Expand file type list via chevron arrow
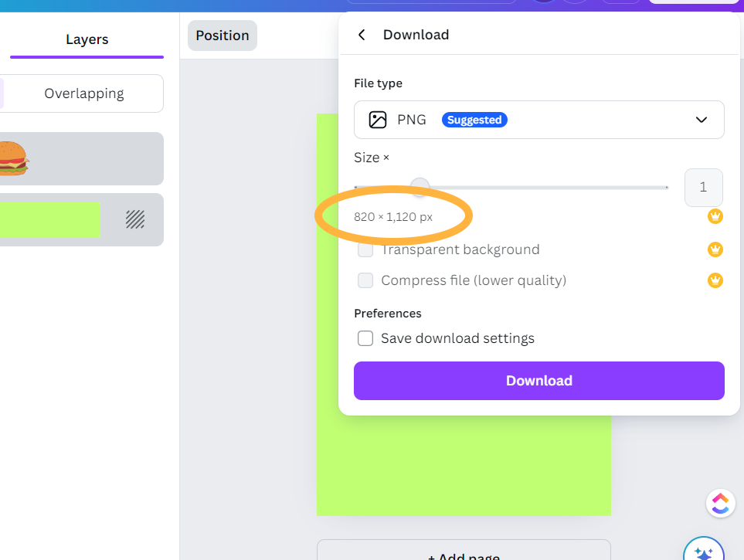This screenshot has width=744, height=560. click(702, 120)
